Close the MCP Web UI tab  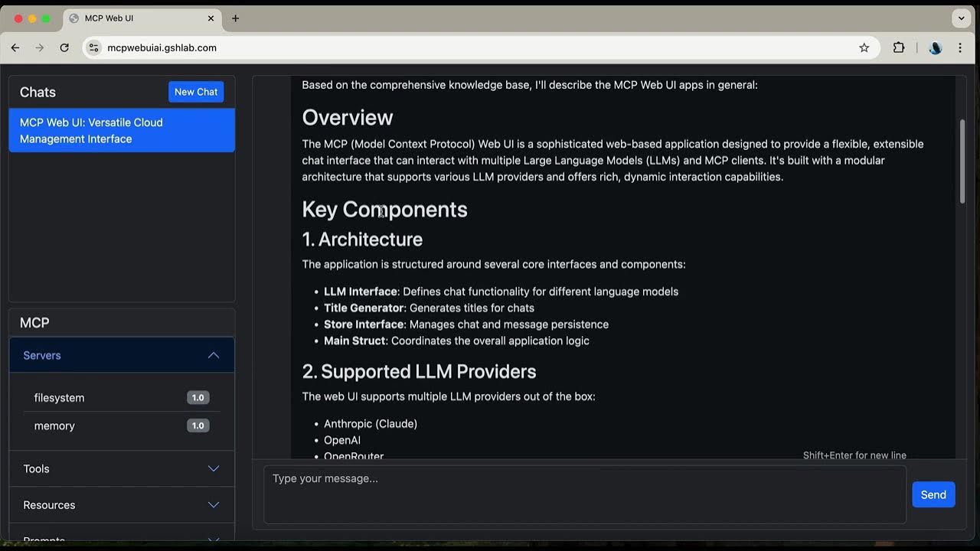[x=211, y=18]
